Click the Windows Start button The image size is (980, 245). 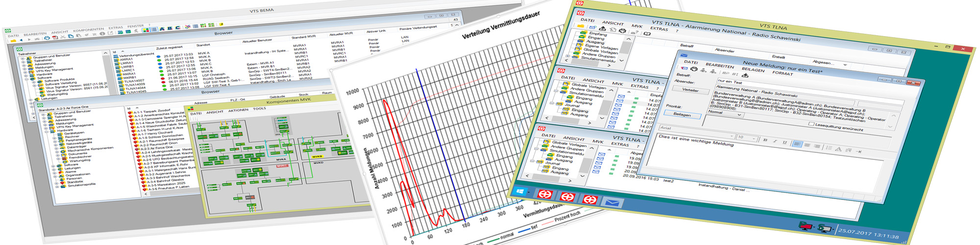pyautogui.click(x=520, y=191)
